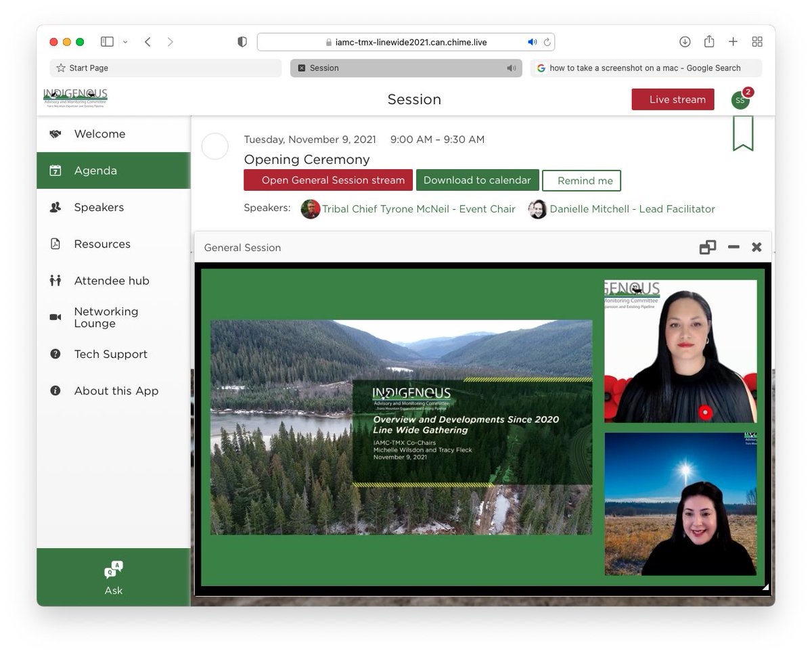
Task: Close the General Session player panel
Action: pos(757,248)
